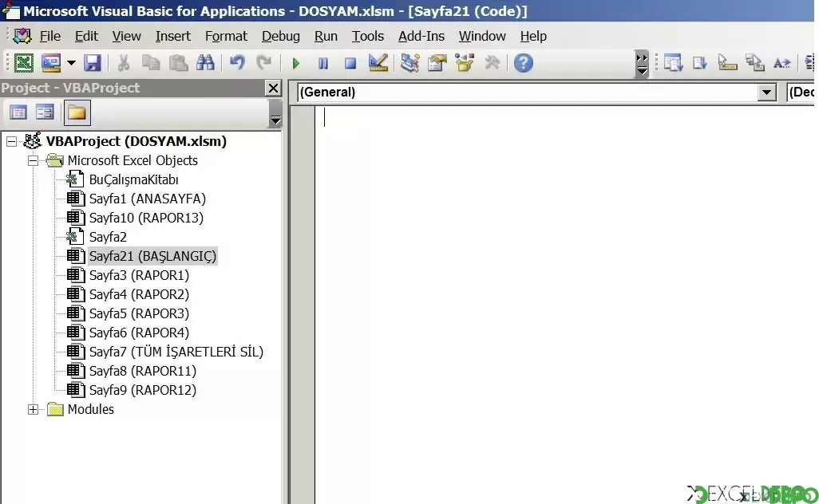Toggle Design Mode icon
The height and width of the screenshot is (504, 819).
tap(378, 63)
